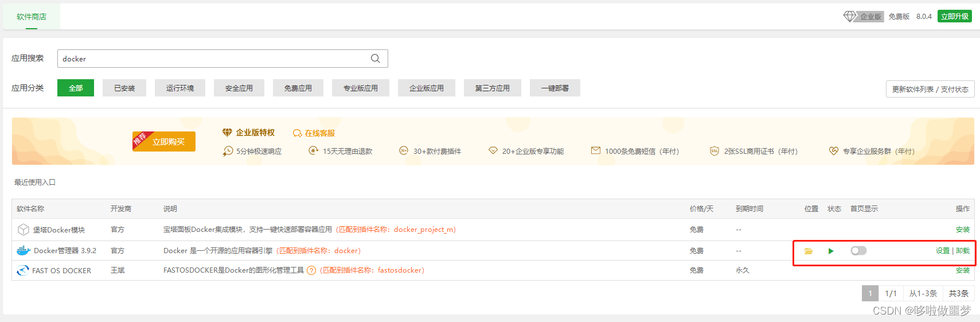The image size is (980, 322).
Task: Open the 软件商店 tab
Action: tap(32, 17)
